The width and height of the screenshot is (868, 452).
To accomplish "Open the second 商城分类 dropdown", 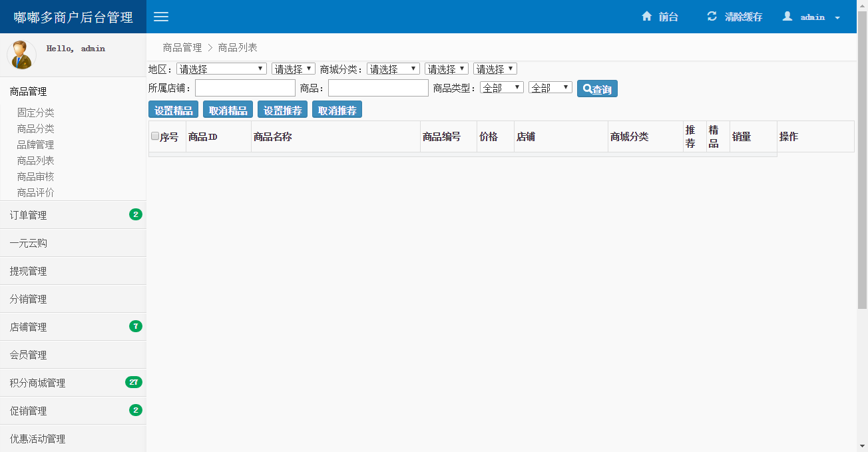I will coord(447,69).
